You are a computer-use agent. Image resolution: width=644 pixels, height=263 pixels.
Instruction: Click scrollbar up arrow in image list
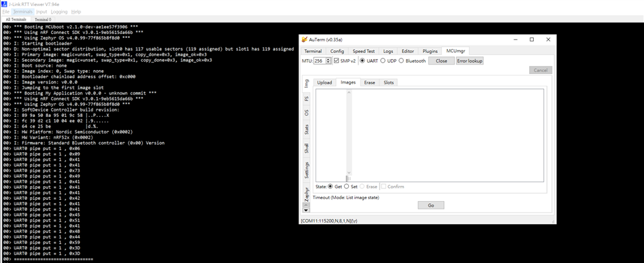[349, 92]
